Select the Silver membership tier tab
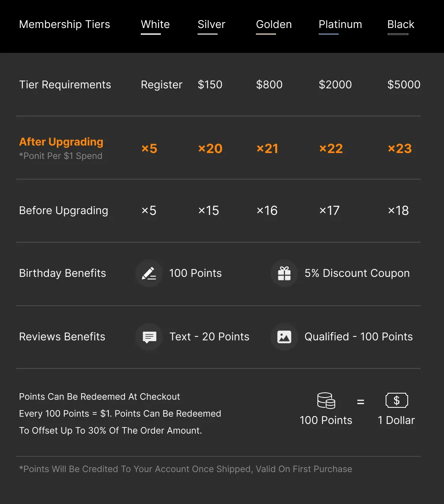Screen dimensions: 444x504 [x=211, y=24]
